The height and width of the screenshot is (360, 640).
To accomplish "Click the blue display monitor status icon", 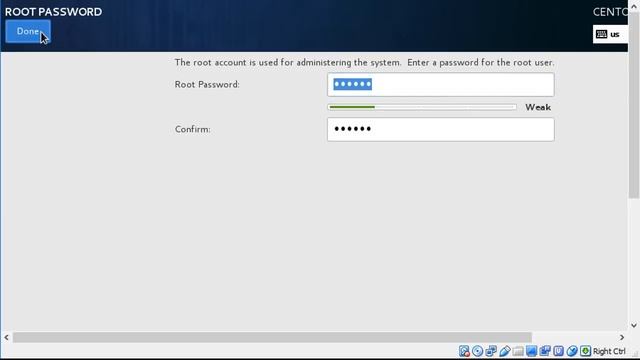I will tap(531, 351).
